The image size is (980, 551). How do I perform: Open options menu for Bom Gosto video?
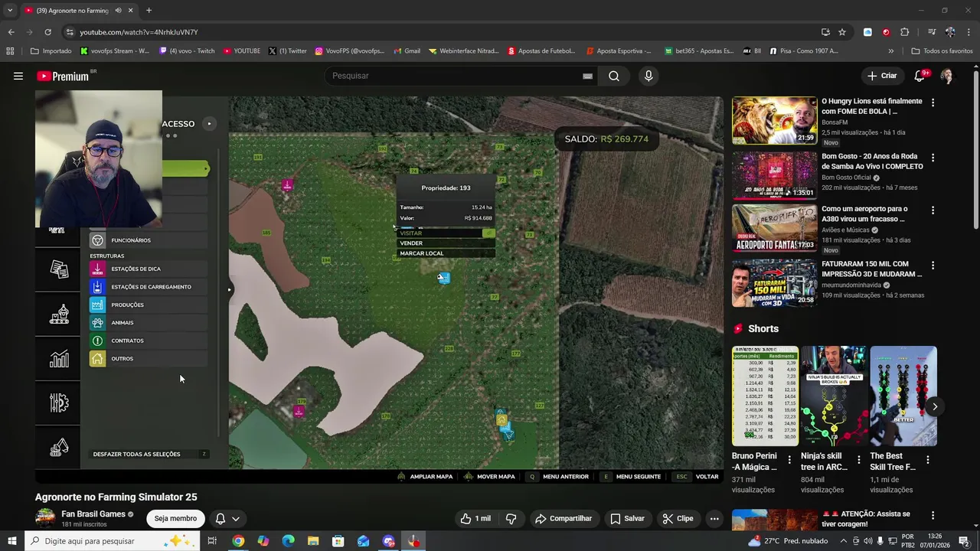[x=933, y=157]
